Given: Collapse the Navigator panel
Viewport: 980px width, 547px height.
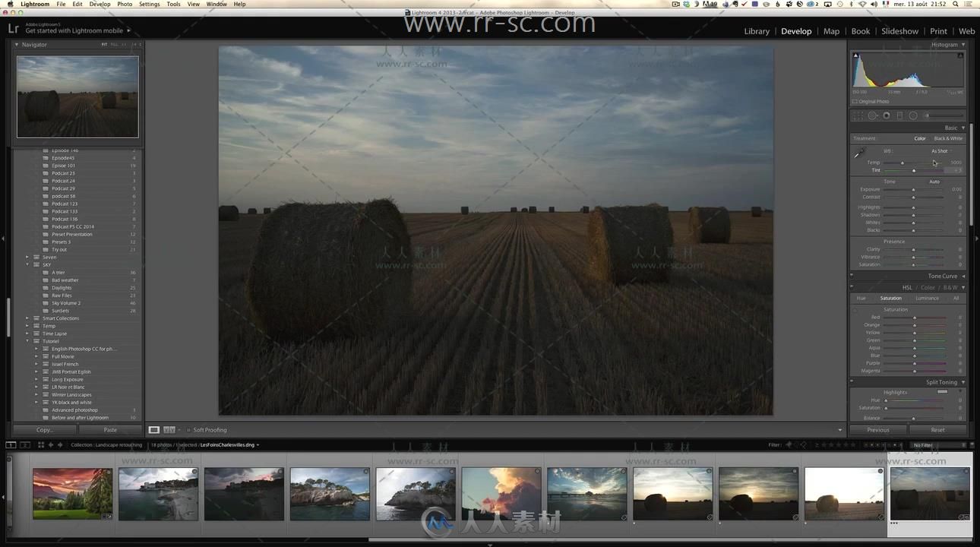Looking at the screenshot, I should pyautogui.click(x=17, y=45).
